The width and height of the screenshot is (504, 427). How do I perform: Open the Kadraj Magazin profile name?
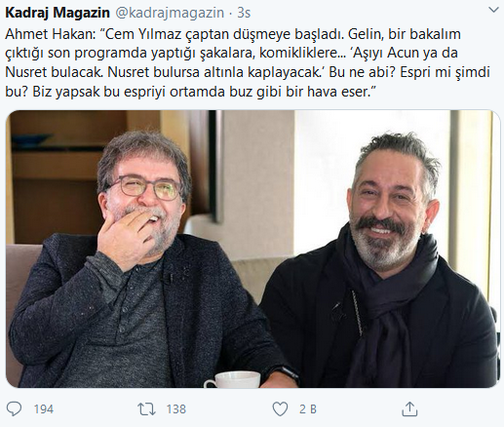point(58,13)
